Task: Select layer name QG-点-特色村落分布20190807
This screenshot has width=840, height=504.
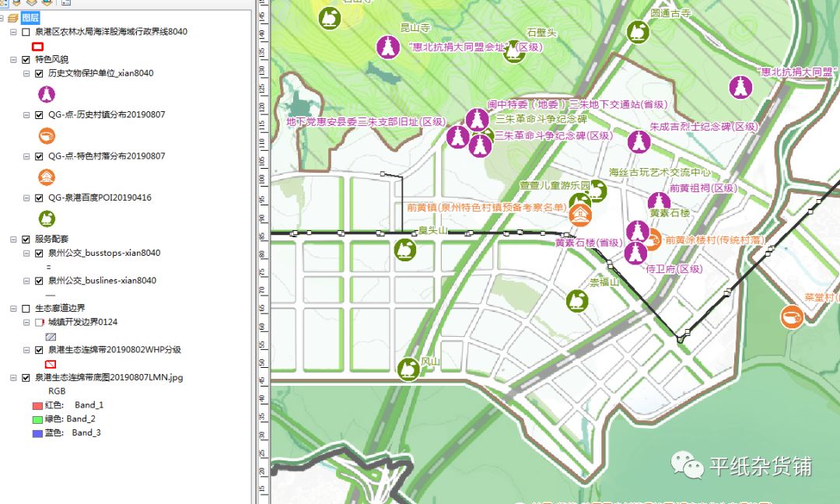Action: click(x=107, y=156)
